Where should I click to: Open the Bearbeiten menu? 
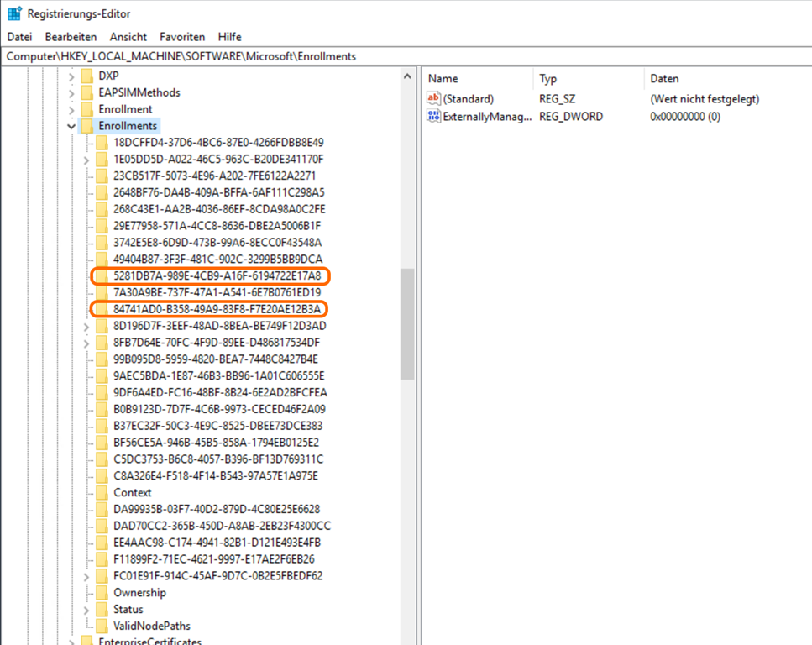(x=71, y=37)
